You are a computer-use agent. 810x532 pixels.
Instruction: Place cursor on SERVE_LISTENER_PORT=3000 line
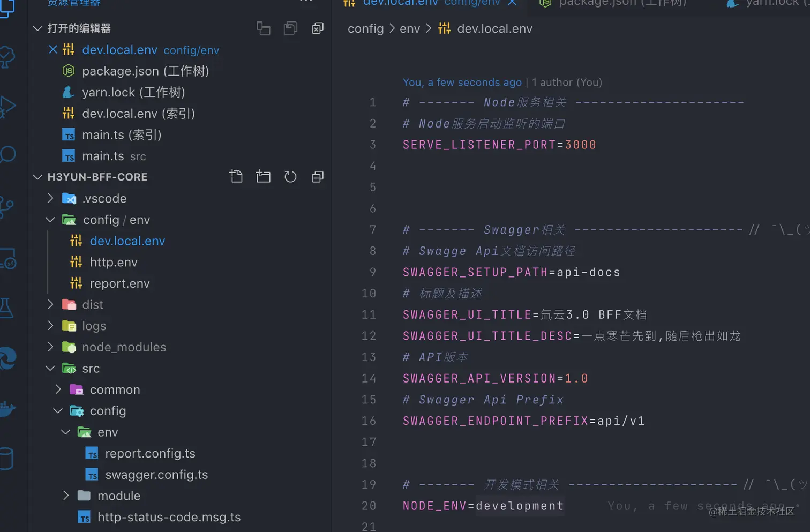(x=499, y=145)
